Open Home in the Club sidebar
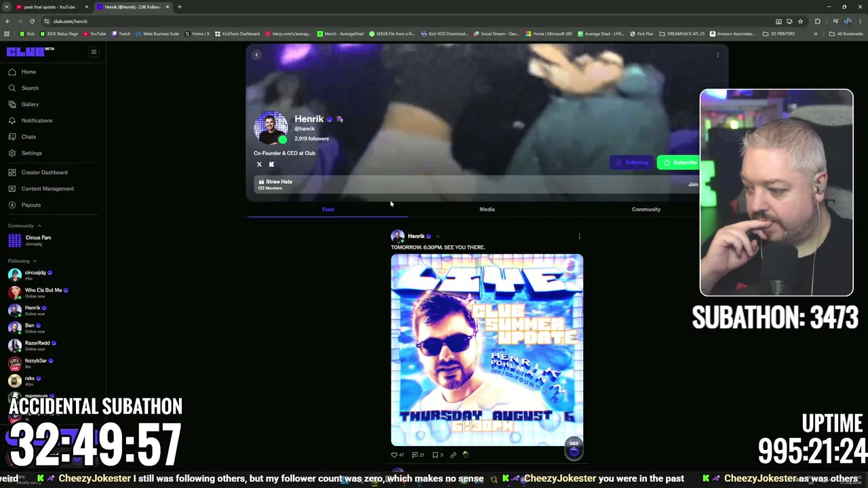Viewport: 868px width, 488px height. coord(28,72)
